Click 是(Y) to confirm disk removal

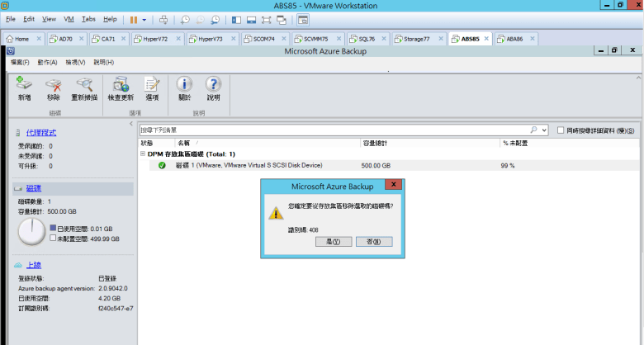(x=334, y=242)
